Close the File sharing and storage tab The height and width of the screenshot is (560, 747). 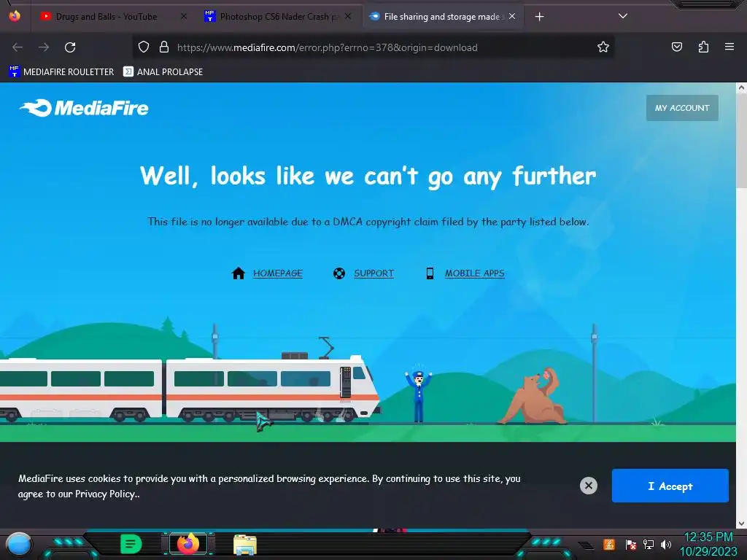click(x=511, y=17)
